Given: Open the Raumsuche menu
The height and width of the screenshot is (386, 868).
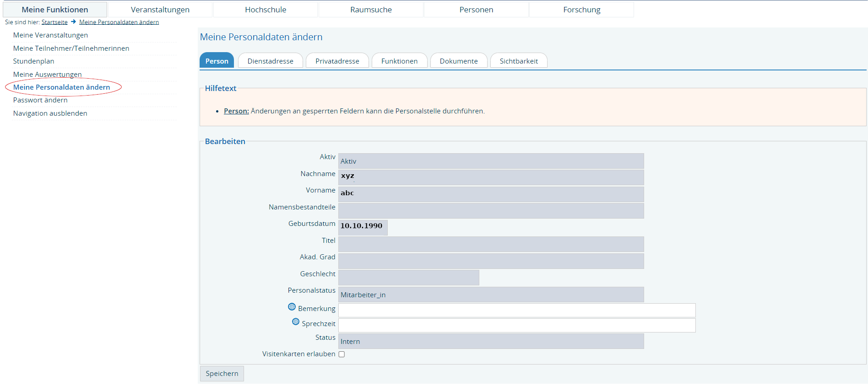Looking at the screenshot, I should [371, 10].
